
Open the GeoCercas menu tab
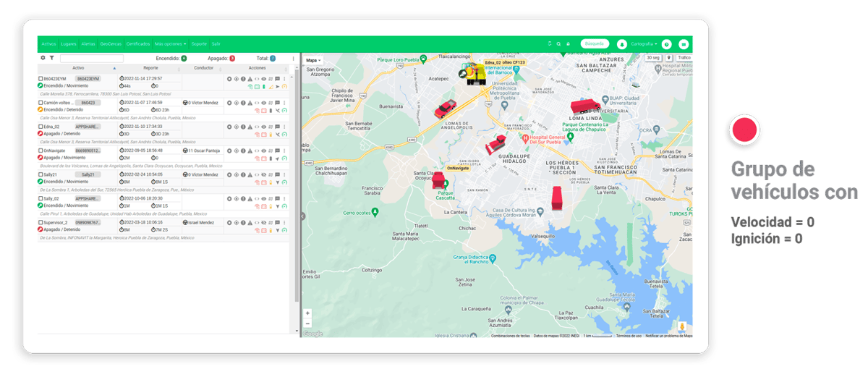tap(111, 44)
